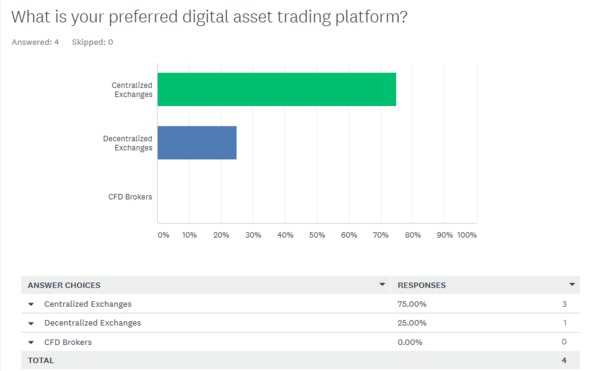This screenshot has height=371, width=600.
Task: Click the 75.00% response value
Action: click(x=412, y=304)
